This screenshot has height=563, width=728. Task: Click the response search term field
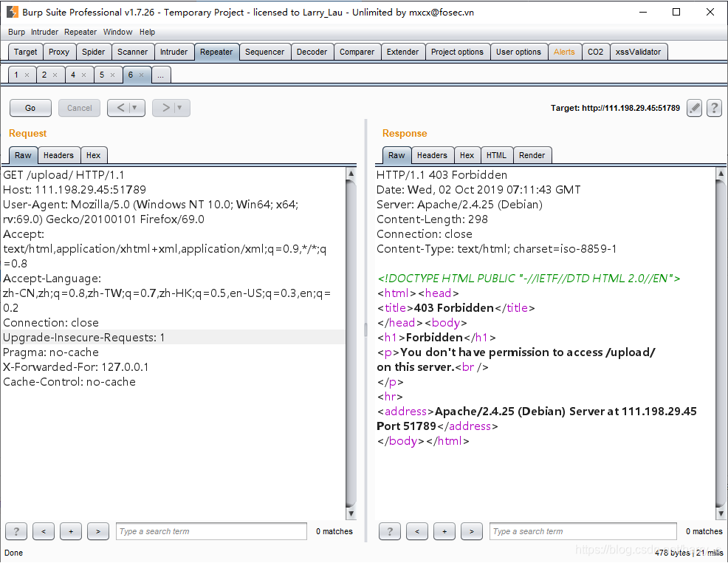click(583, 531)
